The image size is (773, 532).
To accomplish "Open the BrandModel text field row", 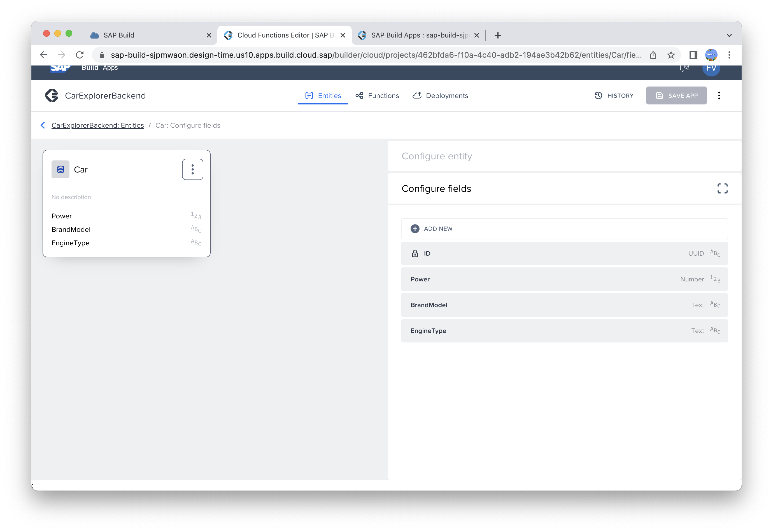I will tap(564, 305).
